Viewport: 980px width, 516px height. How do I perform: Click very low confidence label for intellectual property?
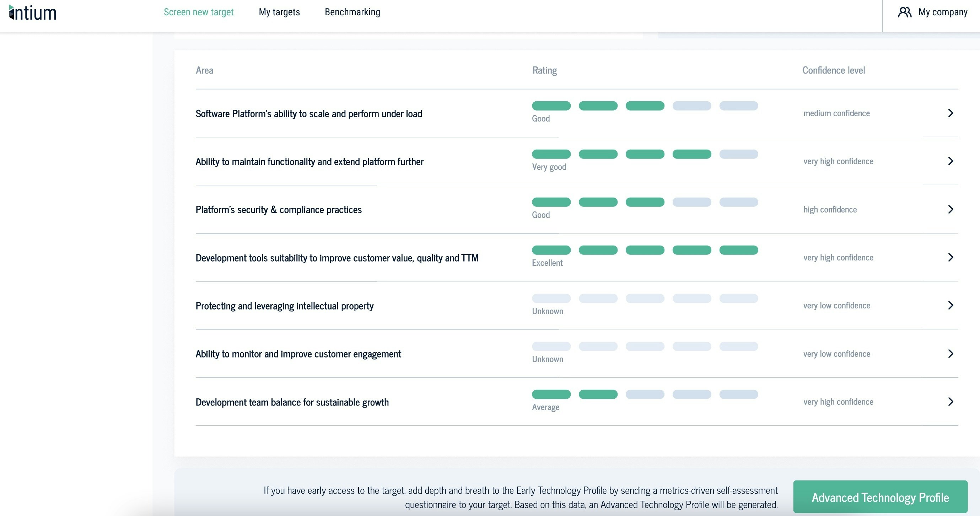[836, 306]
